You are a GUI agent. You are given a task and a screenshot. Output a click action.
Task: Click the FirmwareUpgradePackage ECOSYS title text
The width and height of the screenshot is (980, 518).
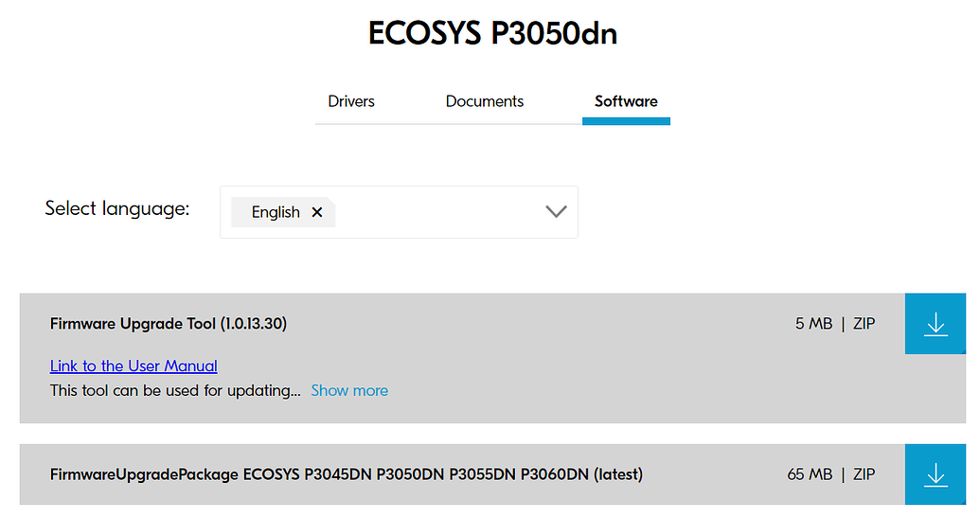[347, 473]
